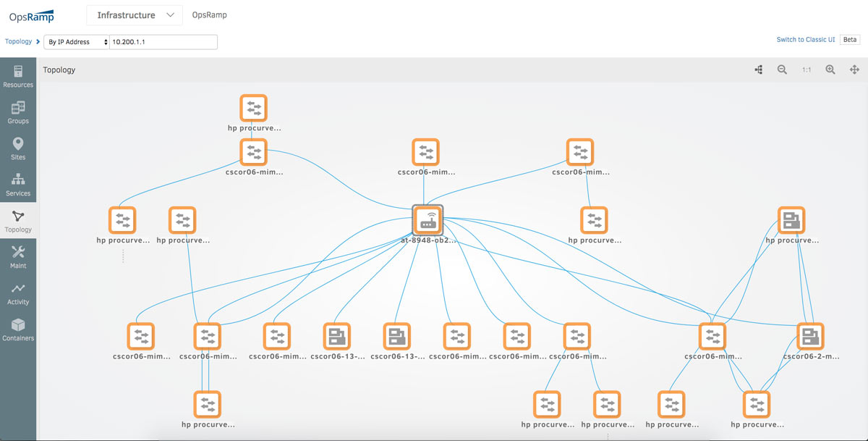
Task: Click the Topology panel heading text
Action: pyautogui.click(x=59, y=70)
